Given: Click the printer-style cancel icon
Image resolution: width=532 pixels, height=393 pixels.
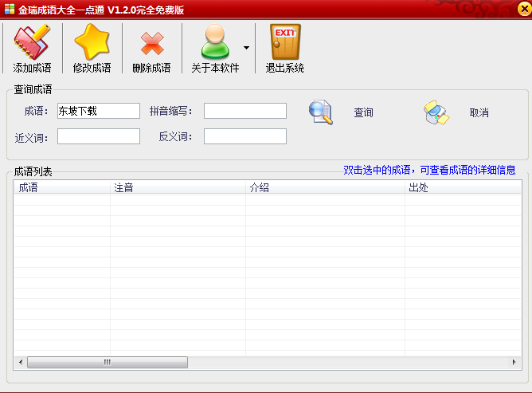Looking at the screenshot, I should coord(436,112).
